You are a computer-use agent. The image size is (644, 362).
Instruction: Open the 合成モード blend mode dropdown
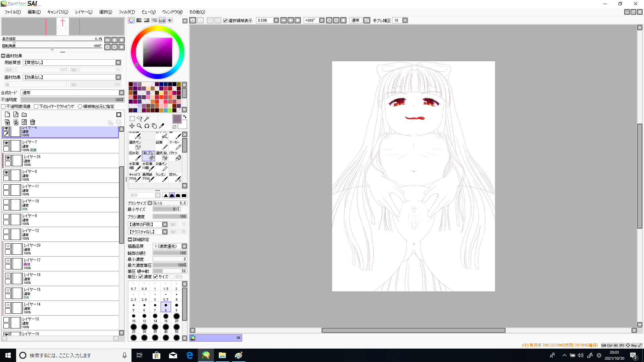tap(121, 93)
